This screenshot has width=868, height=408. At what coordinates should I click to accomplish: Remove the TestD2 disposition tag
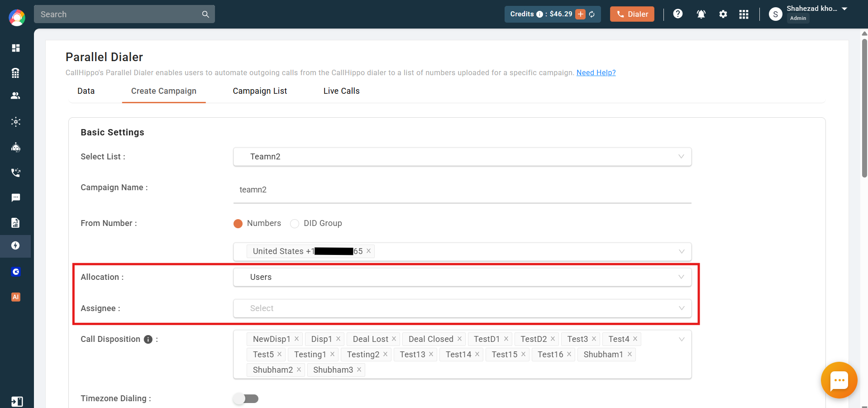point(553,339)
